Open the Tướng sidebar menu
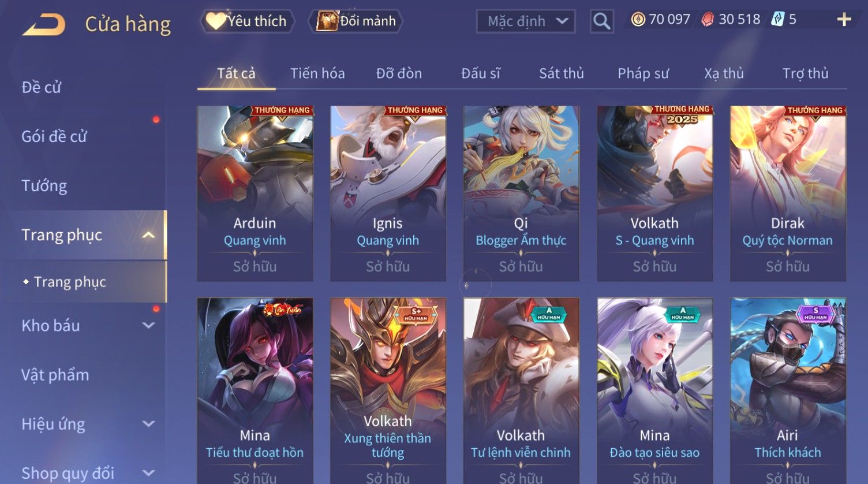Image resolution: width=868 pixels, height=484 pixels. (44, 186)
